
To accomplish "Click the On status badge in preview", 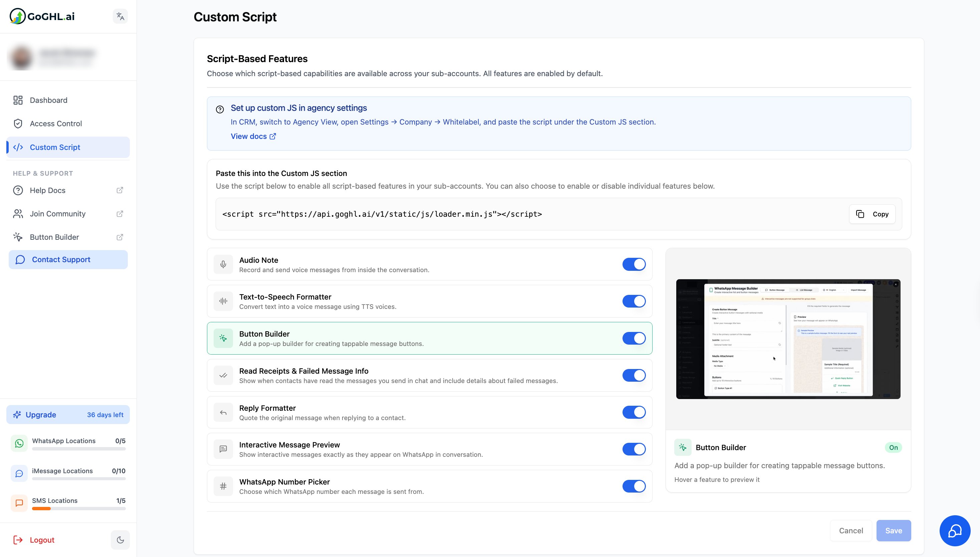I will 893,447.
